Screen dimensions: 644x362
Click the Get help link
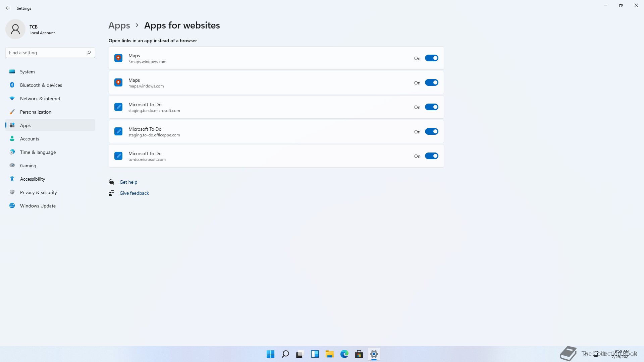pyautogui.click(x=128, y=182)
